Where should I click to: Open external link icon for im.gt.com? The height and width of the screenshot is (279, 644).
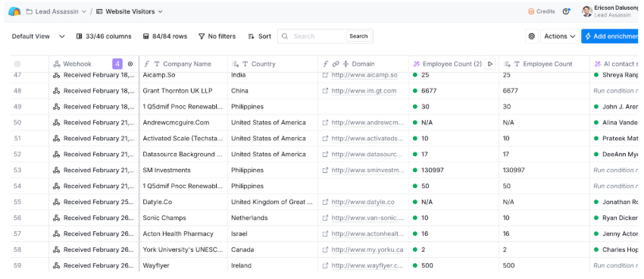325,91
